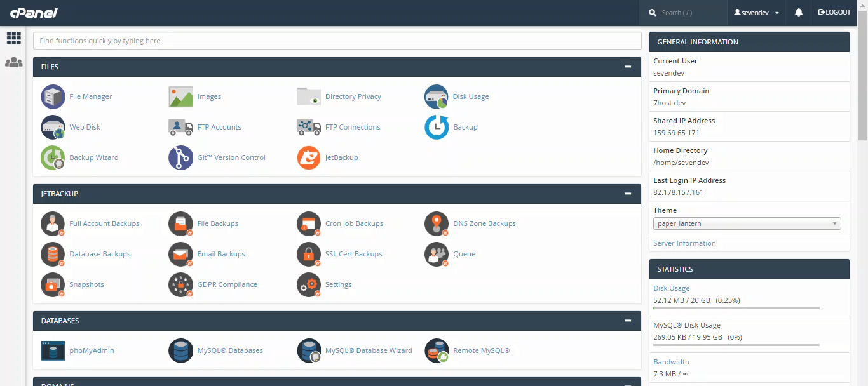This screenshot has height=386, width=868.
Task: Click the Disk Usage statistics link
Action: (x=671, y=288)
